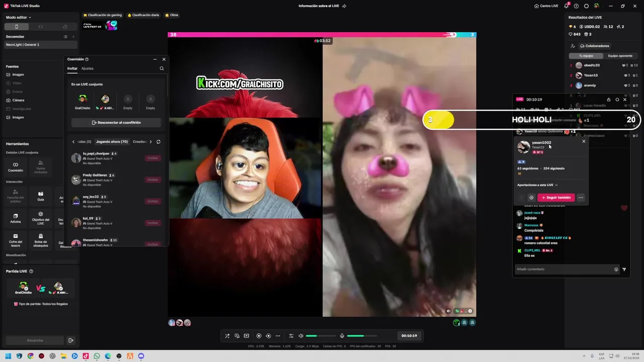This screenshot has width=644, height=362.
Task: Open the Centro LIVE link
Action: point(546,6)
